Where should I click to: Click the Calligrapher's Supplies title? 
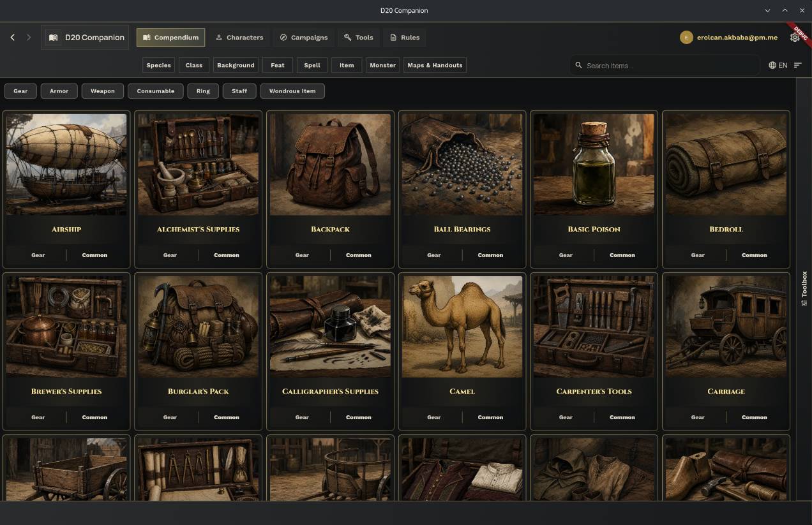(x=330, y=392)
